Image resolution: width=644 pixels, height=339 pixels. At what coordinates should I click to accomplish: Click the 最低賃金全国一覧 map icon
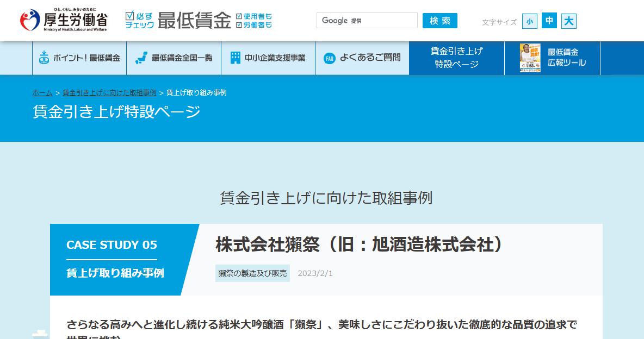(x=141, y=58)
